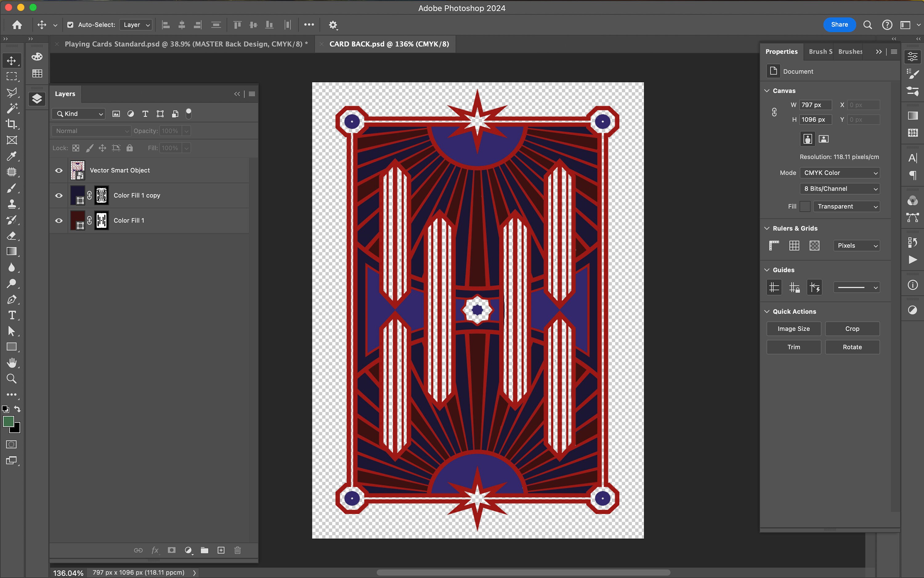Select the Zoom tool
The height and width of the screenshot is (578, 924).
click(x=12, y=378)
